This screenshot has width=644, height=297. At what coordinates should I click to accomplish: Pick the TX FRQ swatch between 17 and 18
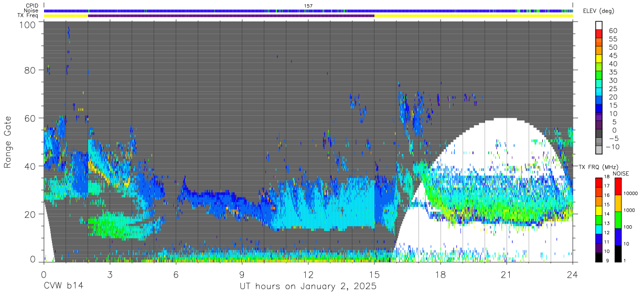pyautogui.click(x=599, y=182)
